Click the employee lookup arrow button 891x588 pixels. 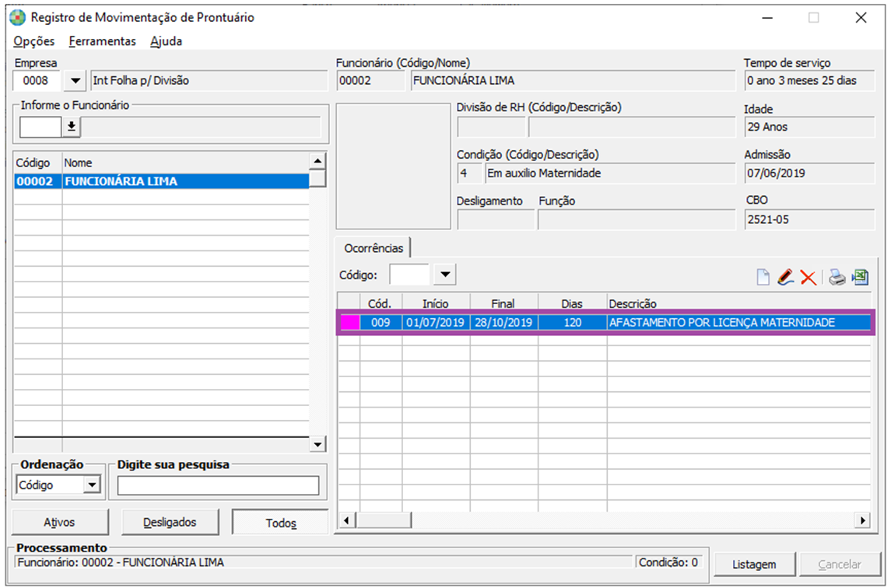click(72, 127)
